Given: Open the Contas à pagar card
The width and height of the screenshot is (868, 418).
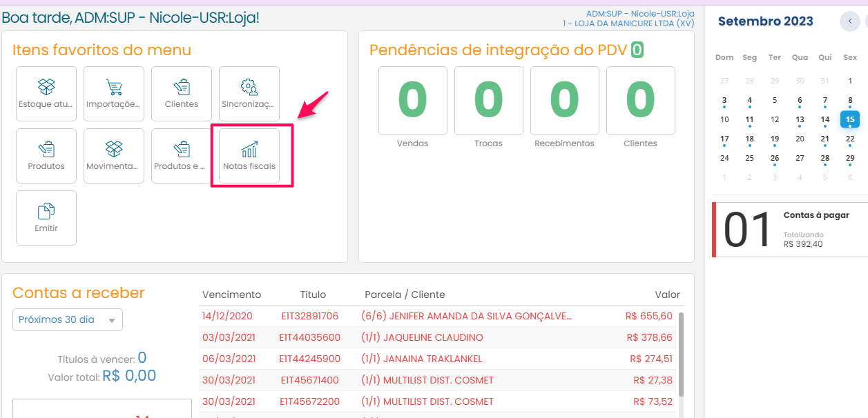Looking at the screenshot, I should click(x=790, y=230).
